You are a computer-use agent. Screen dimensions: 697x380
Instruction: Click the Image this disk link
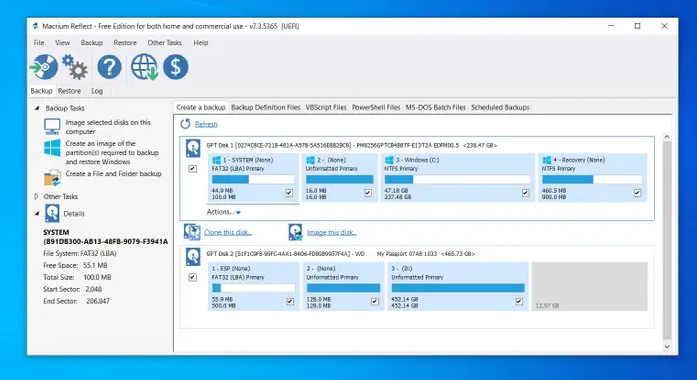[332, 232]
